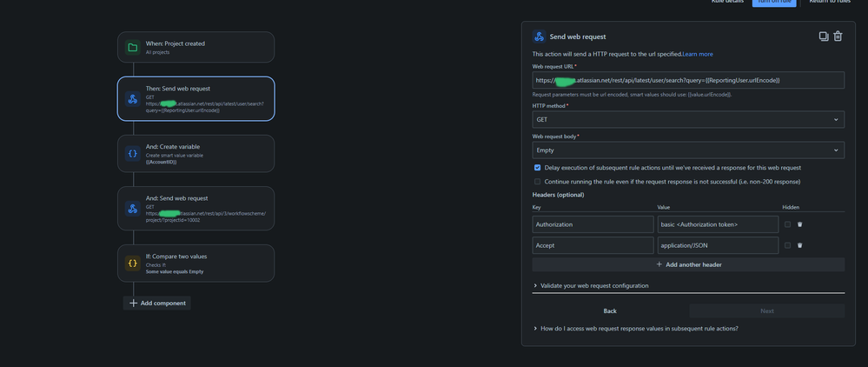Select the 'When: Project created' trigger card
Viewport: 868px width, 367px height.
(x=196, y=47)
